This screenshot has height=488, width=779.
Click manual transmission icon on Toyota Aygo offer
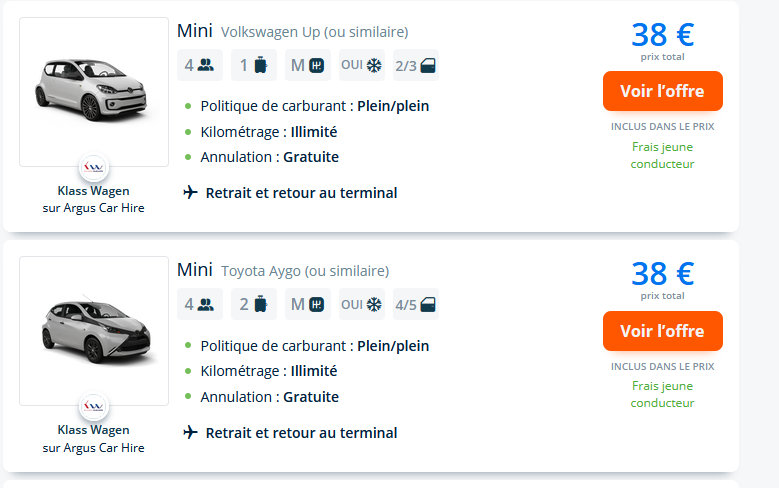[x=316, y=304]
